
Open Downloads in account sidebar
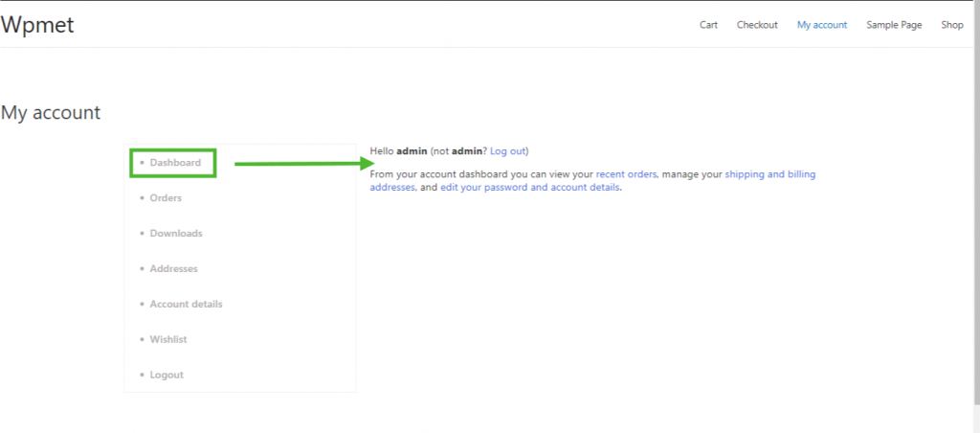[176, 234]
